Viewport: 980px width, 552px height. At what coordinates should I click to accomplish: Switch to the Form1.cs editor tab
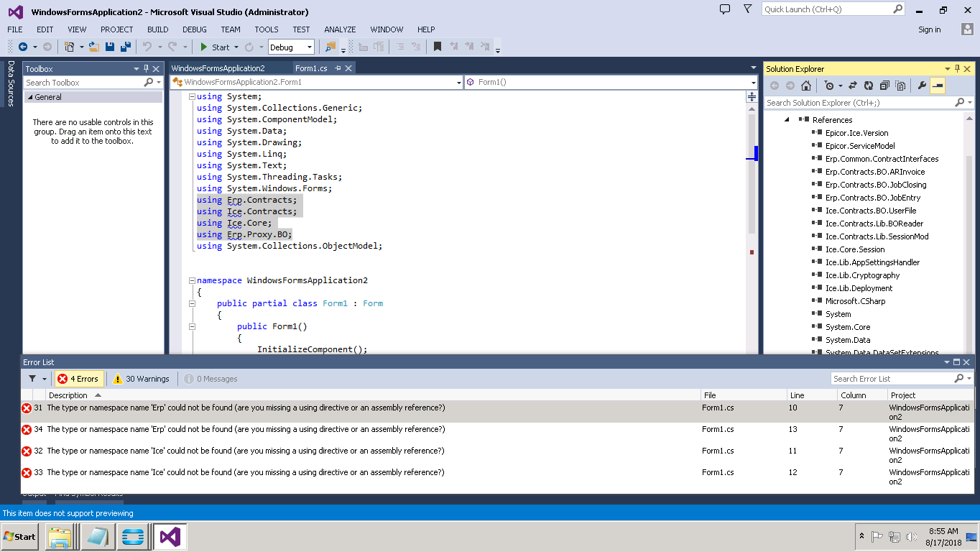pos(311,68)
